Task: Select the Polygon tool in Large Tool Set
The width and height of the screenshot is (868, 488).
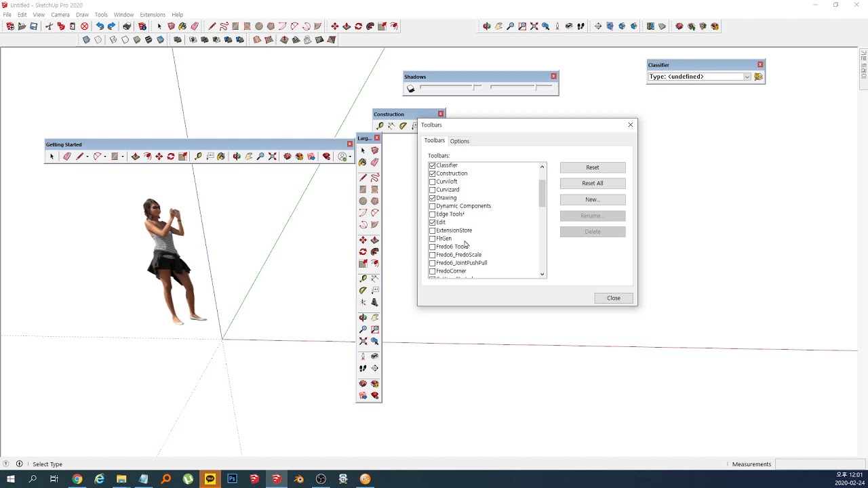Action: 375,201
